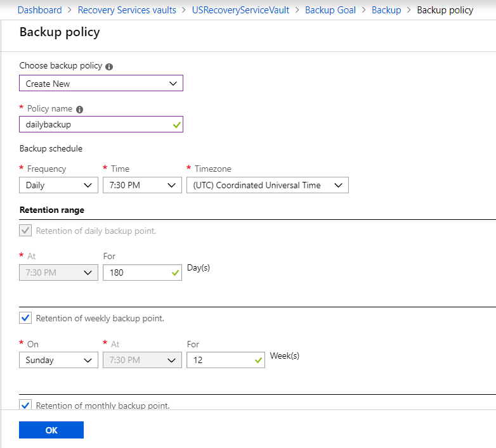Toggle Retention of daily backup point checkbox
This screenshot has width=496, height=448.
click(x=25, y=230)
